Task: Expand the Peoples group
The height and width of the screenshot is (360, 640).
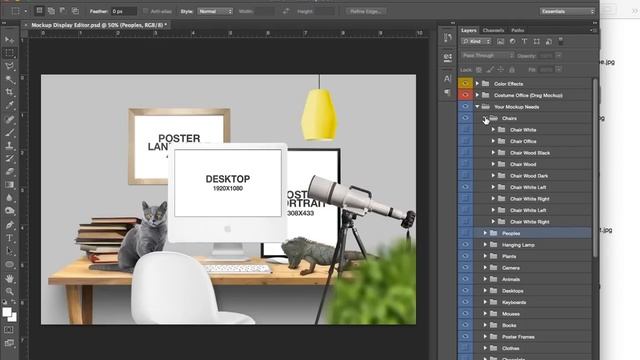Action: pyautogui.click(x=485, y=233)
